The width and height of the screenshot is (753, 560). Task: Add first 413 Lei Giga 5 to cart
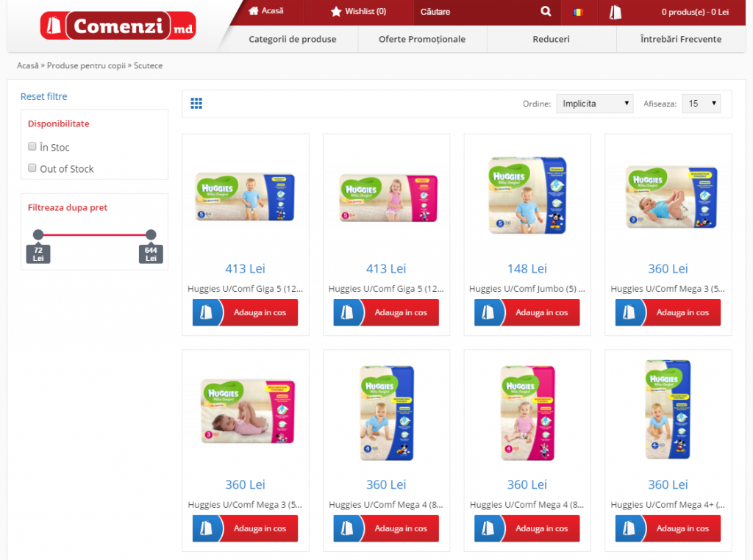246,312
